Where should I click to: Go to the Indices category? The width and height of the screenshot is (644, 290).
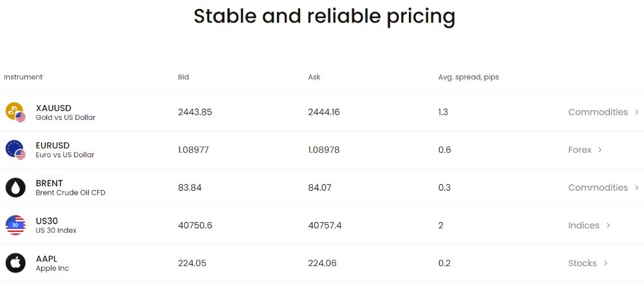(583, 226)
